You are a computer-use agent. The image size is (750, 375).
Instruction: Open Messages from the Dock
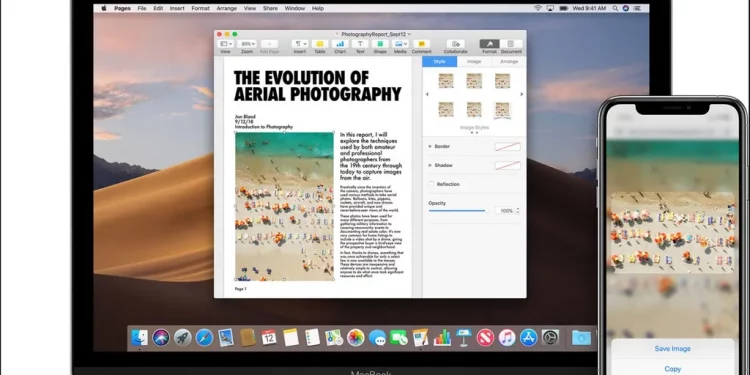pyautogui.click(x=377, y=338)
